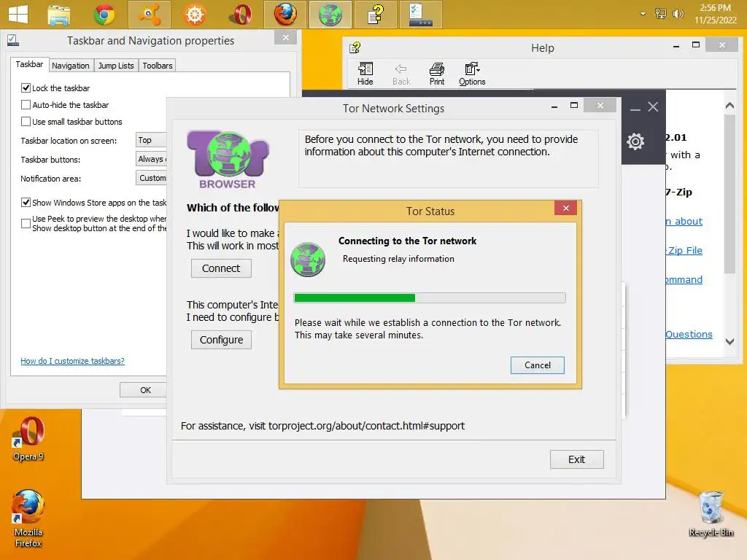
Task: Maximize the Tor Network Settings window
Action: 574,105
